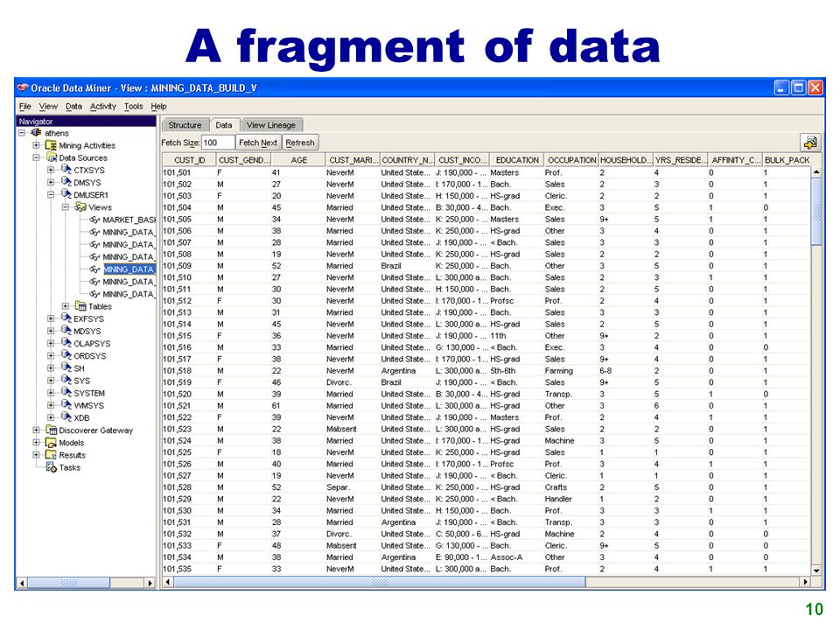Click the Navigator panel's scroll-right arrow
Viewport: 840px width, 630px height.
pos(150,583)
